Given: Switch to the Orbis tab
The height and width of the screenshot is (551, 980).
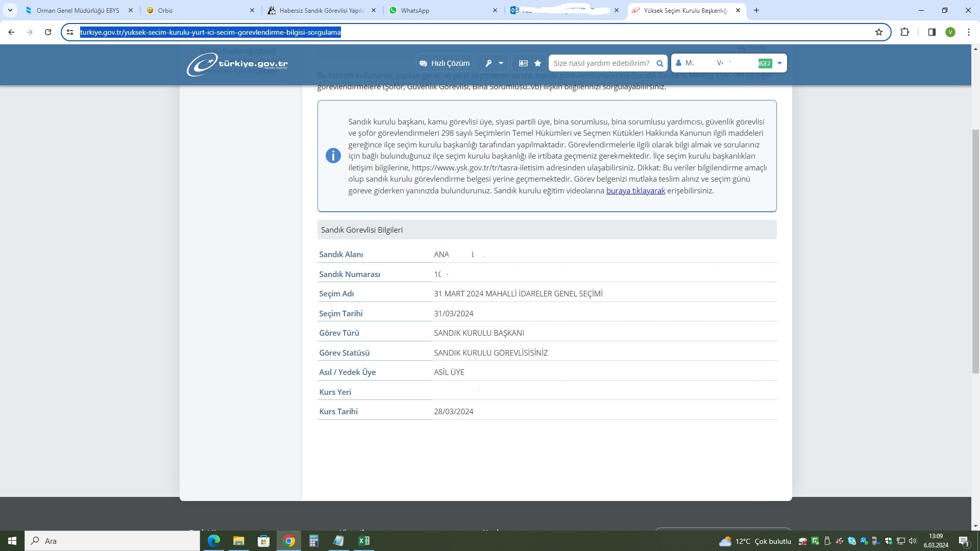Looking at the screenshot, I should click(199, 10).
